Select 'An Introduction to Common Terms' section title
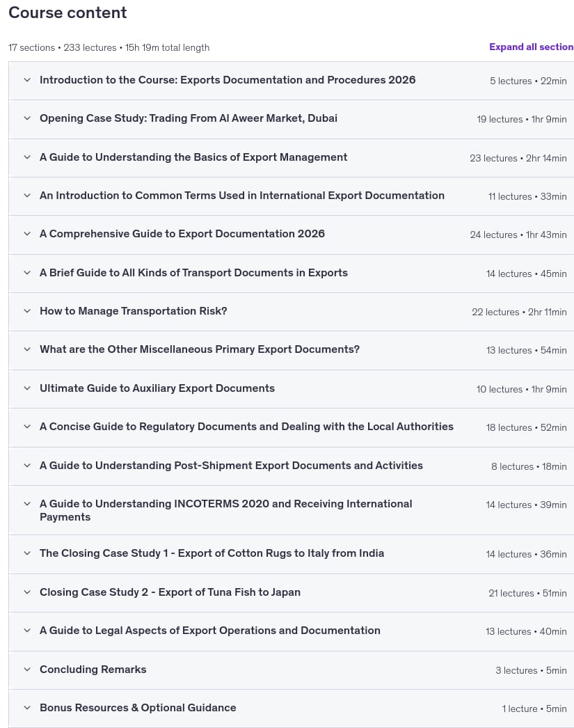The image size is (574, 728). (241, 196)
